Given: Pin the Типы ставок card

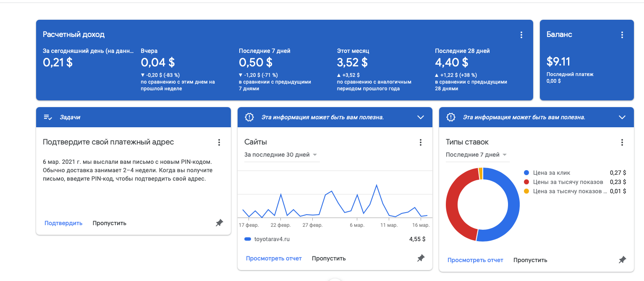Looking at the screenshot, I should tap(622, 260).
